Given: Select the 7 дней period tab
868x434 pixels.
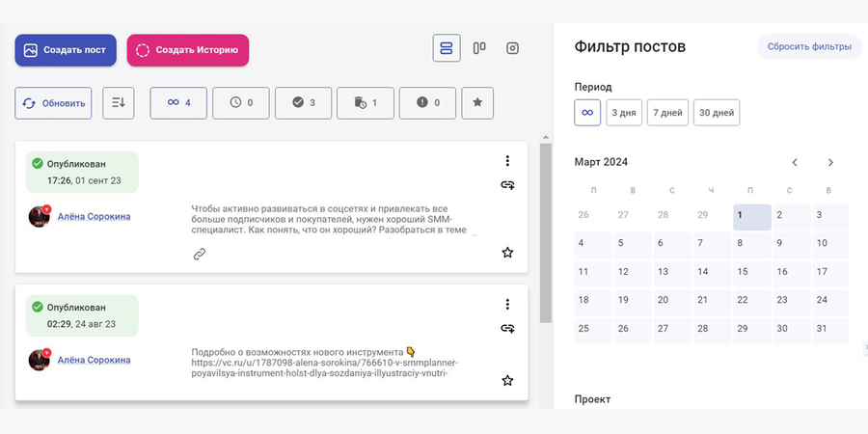Looking at the screenshot, I should 667,113.
